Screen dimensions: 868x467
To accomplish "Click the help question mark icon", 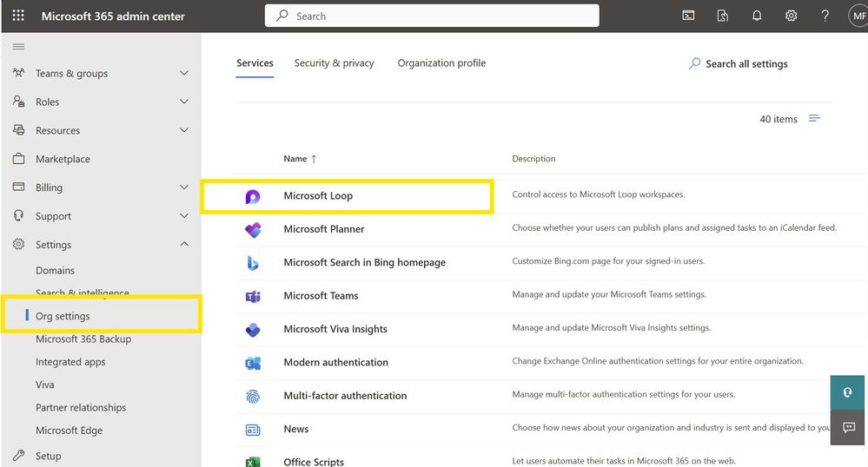I will click(825, 16).
